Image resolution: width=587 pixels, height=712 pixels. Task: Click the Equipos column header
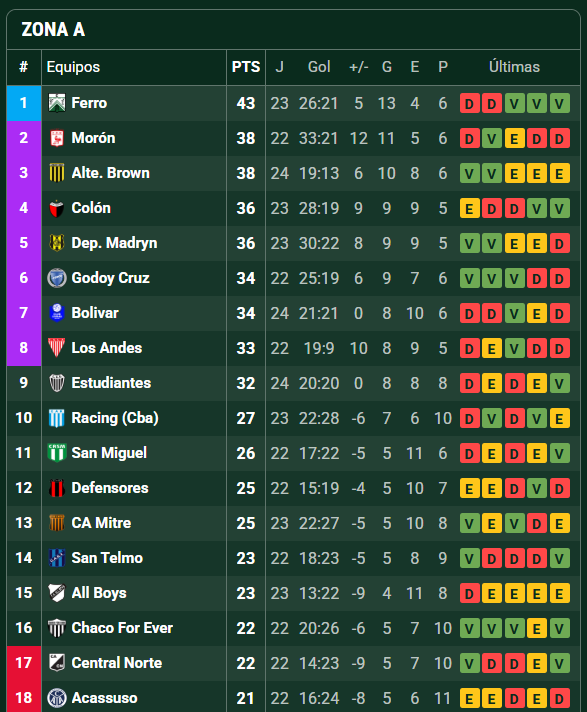73,67
